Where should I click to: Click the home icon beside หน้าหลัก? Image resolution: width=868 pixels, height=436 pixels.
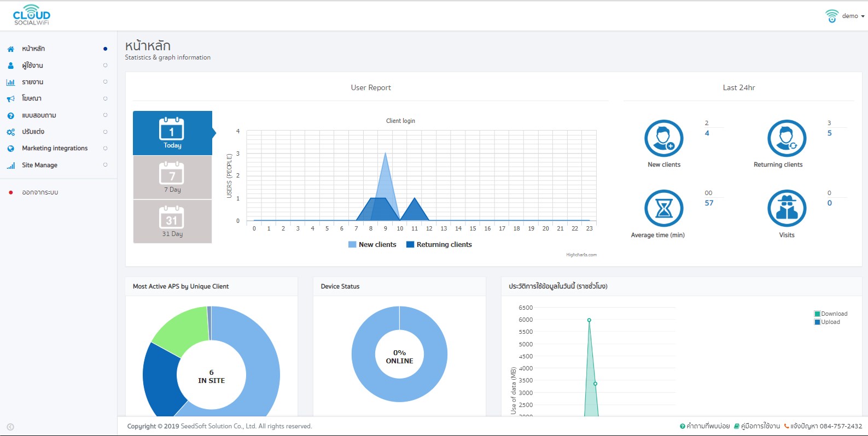(10, 49)
